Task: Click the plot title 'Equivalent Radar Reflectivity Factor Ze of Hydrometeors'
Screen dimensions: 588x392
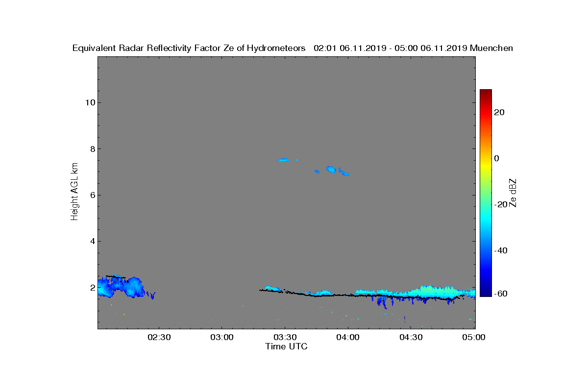Action: (189, 48)
